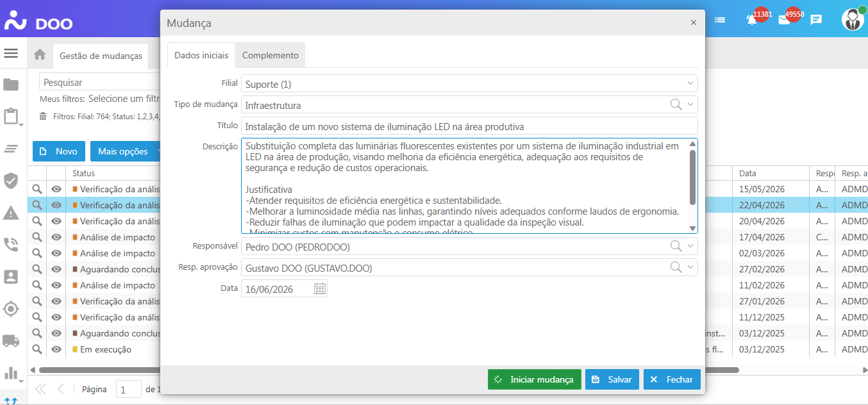Screen dimensions: 868x405
Task: Click the description text scrollbar thumb
Action: click(x=692, y=177)
